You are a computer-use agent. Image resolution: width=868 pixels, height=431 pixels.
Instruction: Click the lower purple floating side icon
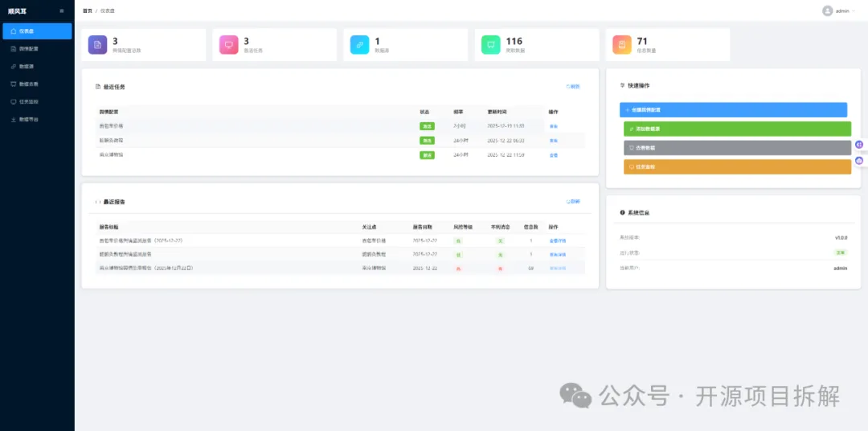tap(859, 161)
